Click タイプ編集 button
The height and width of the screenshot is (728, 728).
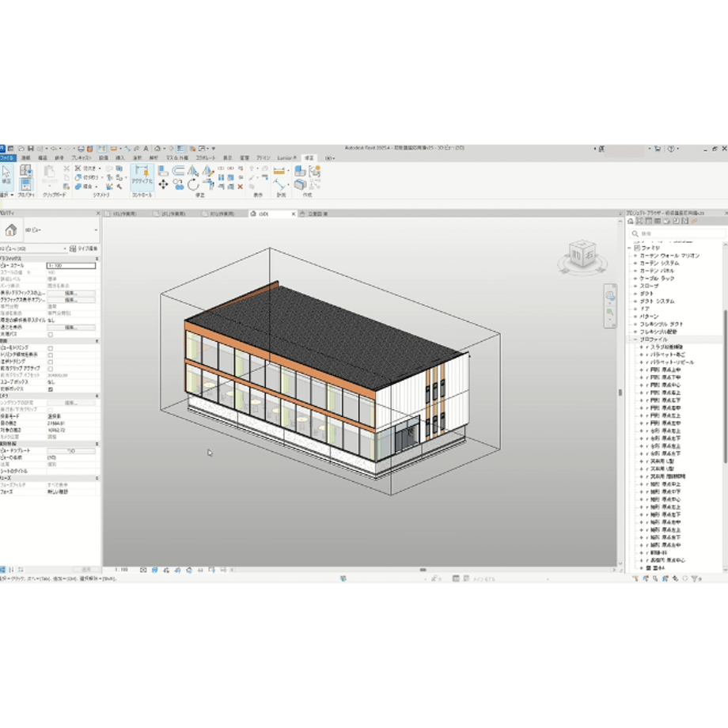(83, 248)
